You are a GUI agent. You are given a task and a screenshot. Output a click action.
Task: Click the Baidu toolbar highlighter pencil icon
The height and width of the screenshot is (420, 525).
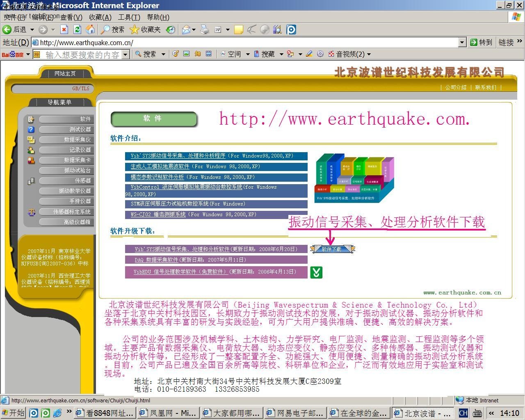[309, 54]
